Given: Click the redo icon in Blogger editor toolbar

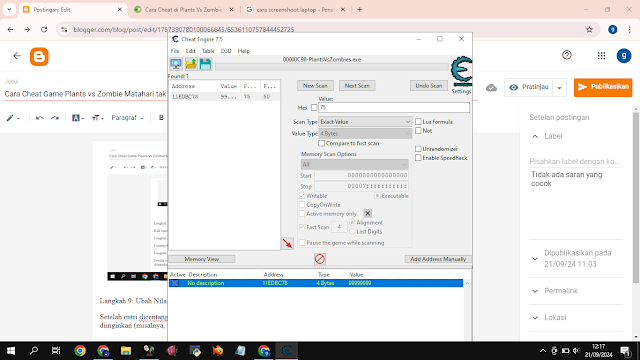Looking at the screenshot, I should pos(55,118).
